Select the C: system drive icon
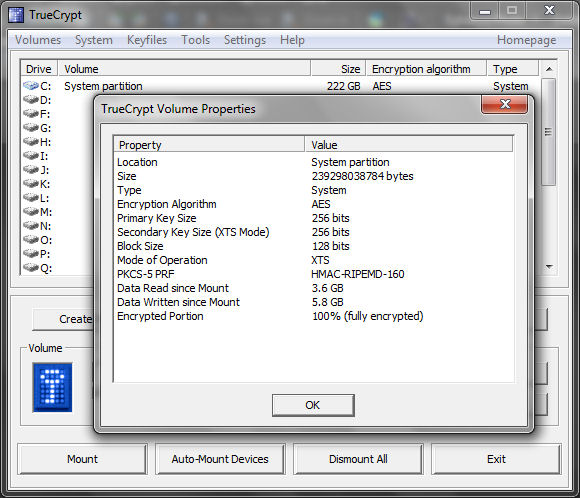 point(31,86)
